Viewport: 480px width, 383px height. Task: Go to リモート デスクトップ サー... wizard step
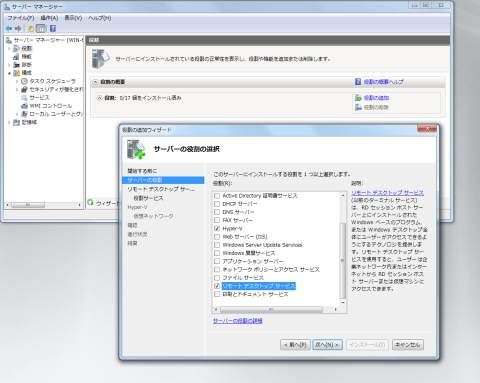coord(161,189)
